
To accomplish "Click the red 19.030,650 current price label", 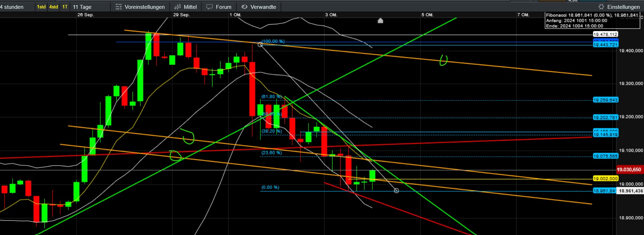I will 629,169.
